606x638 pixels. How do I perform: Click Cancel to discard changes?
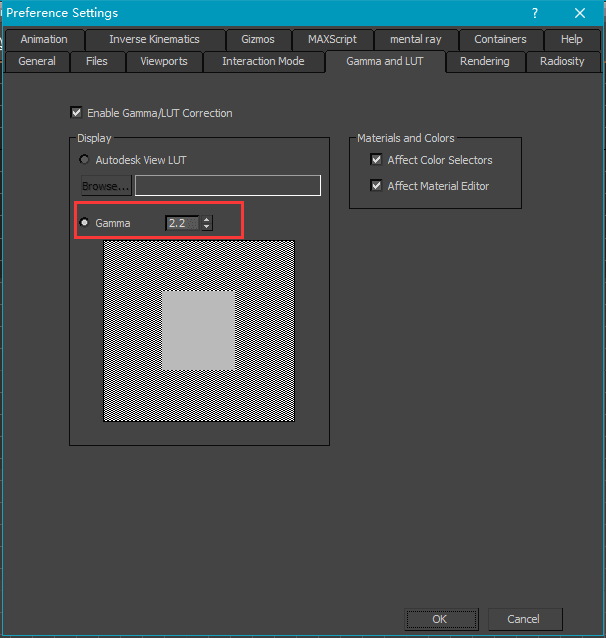point(522,619)
